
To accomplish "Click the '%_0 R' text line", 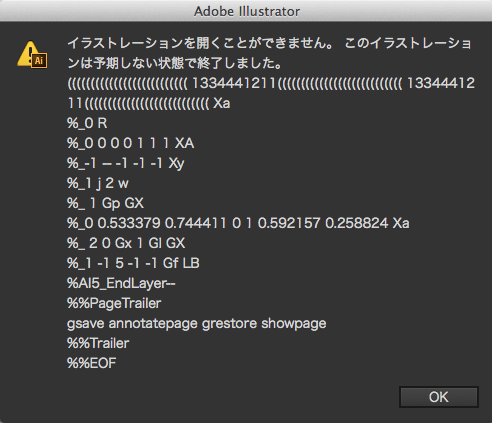I will [x=87, y=123].
